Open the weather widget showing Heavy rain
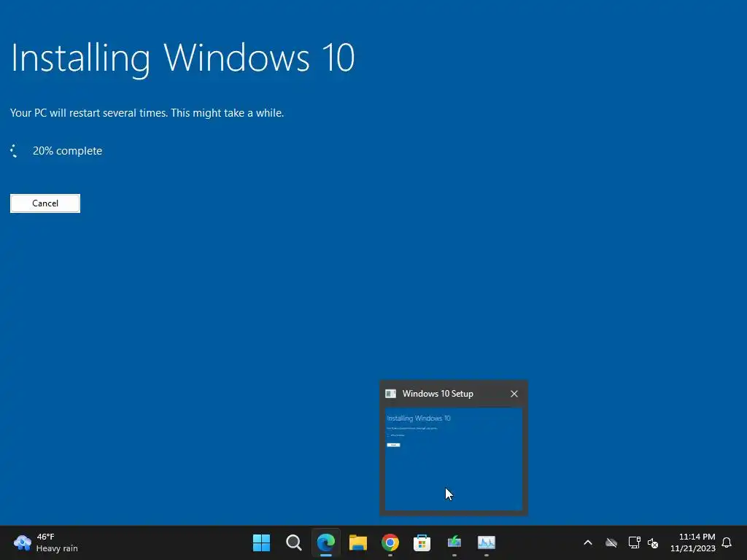Viewport: 747px width, 560px height. (x=46, y=542)
